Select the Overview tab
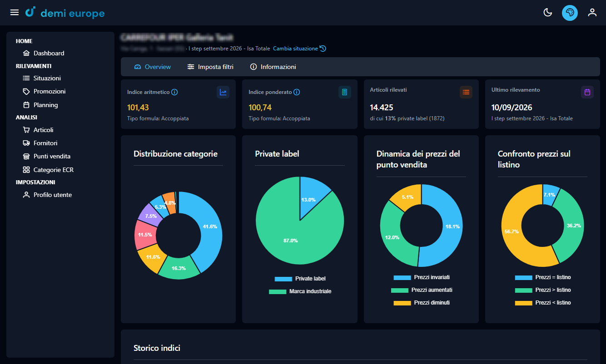Viewport: 606px width, 364px height. coord(153,67)
